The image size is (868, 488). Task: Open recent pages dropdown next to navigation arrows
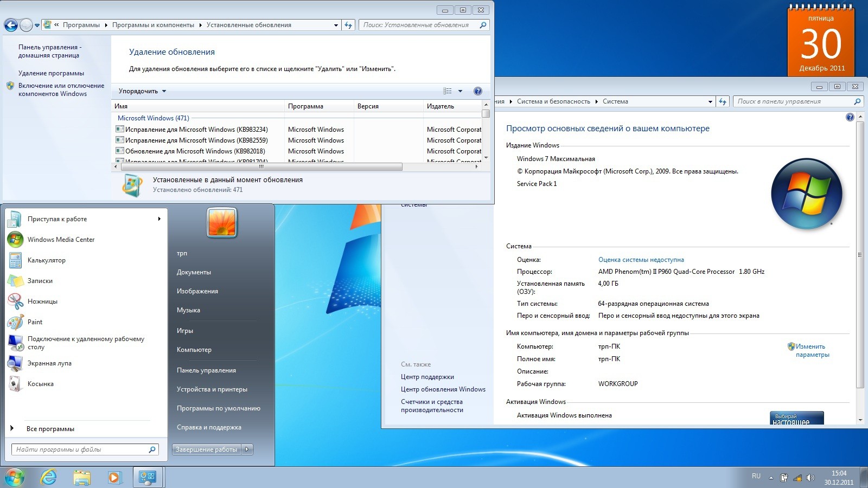(x=37, y=25)
